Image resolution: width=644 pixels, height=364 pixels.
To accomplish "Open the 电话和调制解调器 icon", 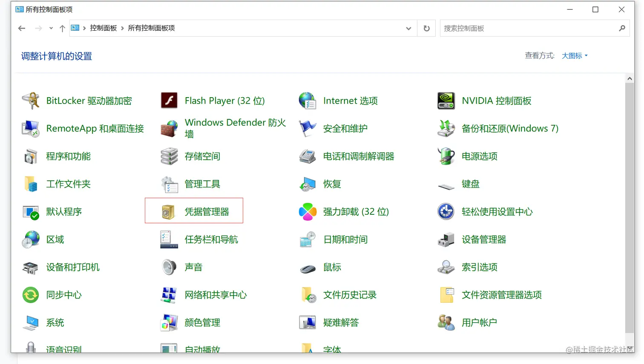I will pos(308,156).
